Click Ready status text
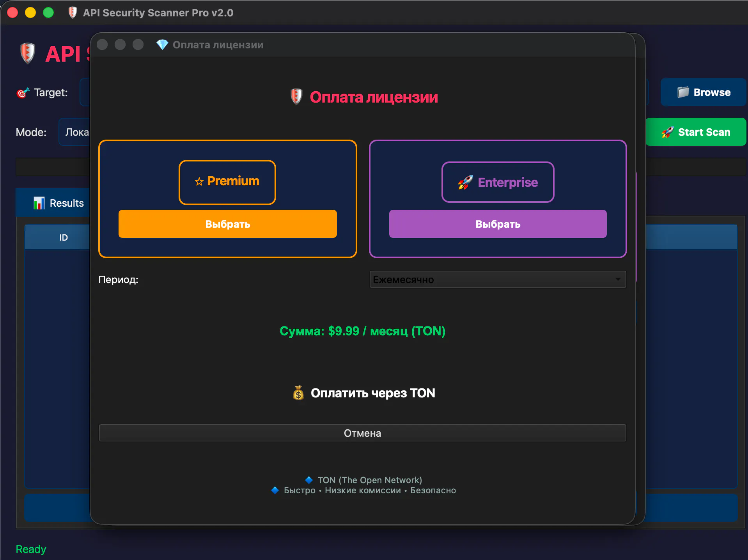Screen dimensions: 748x560 (x=31, y=549)
